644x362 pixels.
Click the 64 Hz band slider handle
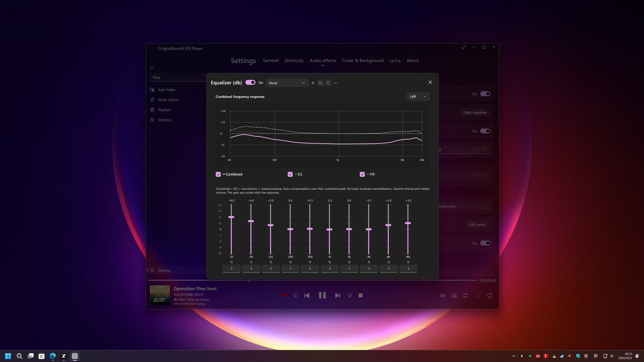point(251,221)
